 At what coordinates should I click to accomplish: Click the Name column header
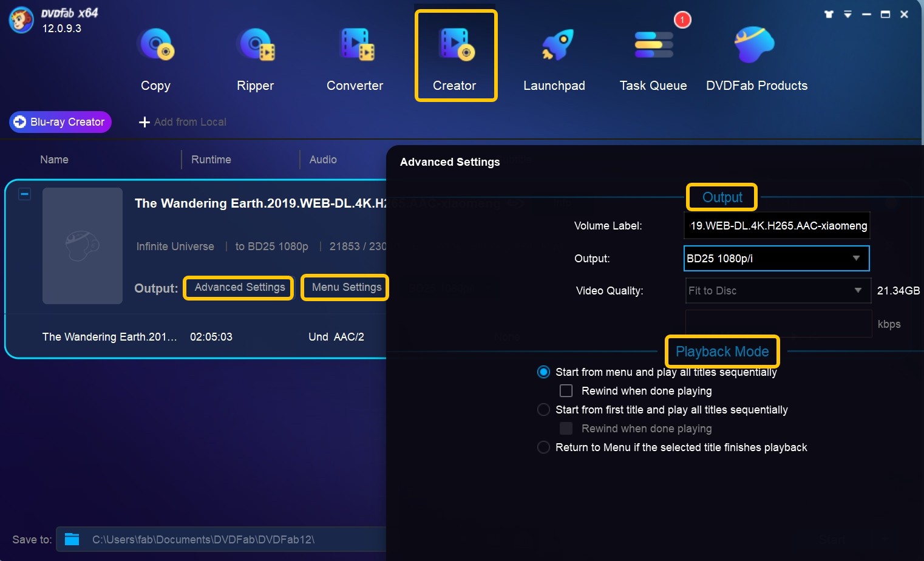coord(54,160)
